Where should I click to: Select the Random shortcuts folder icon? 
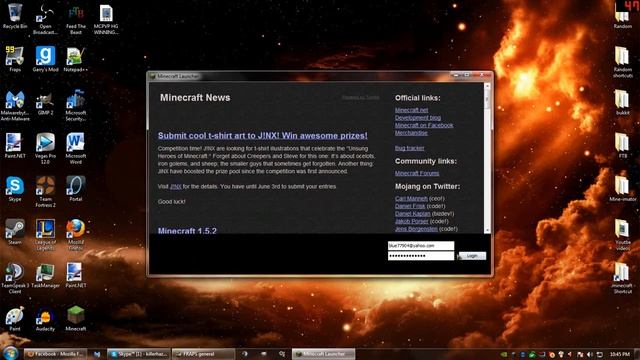[x=622, y=62]
